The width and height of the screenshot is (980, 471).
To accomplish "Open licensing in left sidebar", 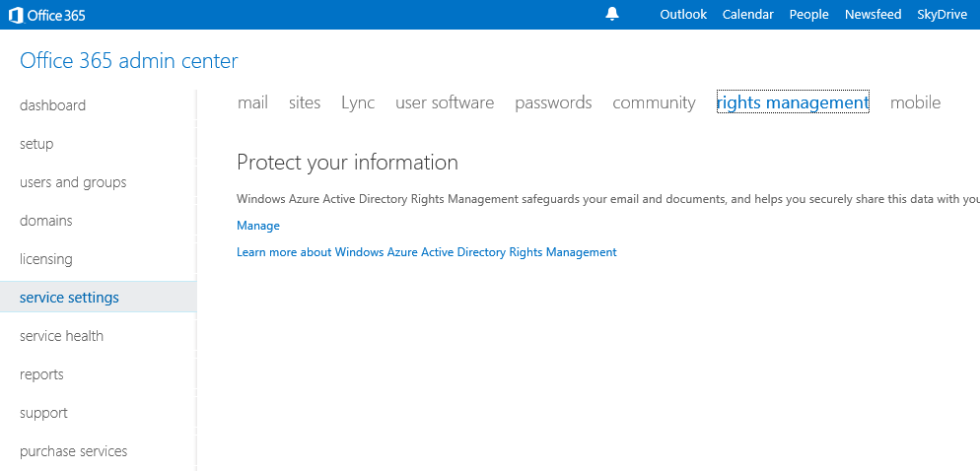I will (x=45, y=259).
